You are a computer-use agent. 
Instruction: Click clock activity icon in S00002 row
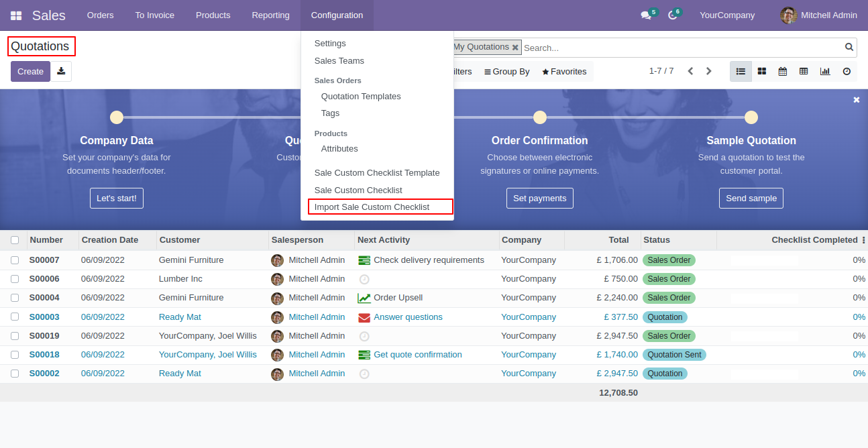[364, 374]
